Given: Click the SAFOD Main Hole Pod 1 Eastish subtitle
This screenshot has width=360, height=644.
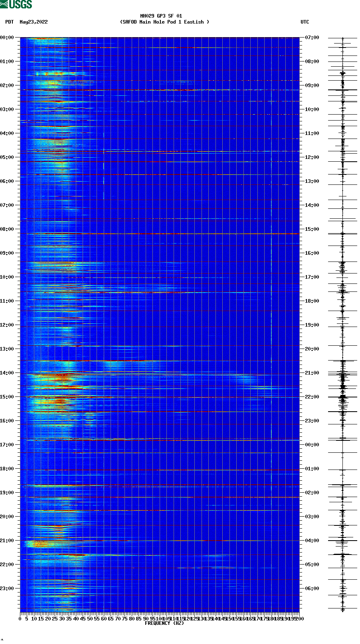Looking at the screenshot, I should 164,22.
